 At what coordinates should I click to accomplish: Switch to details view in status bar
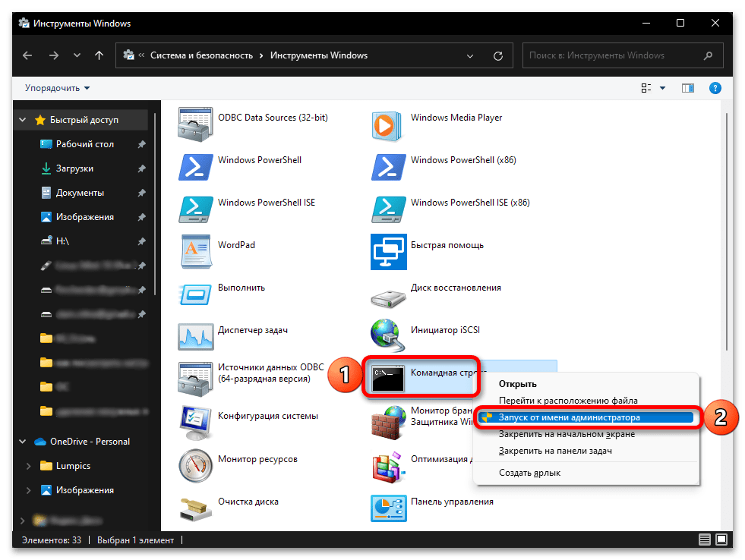point(704,540)
